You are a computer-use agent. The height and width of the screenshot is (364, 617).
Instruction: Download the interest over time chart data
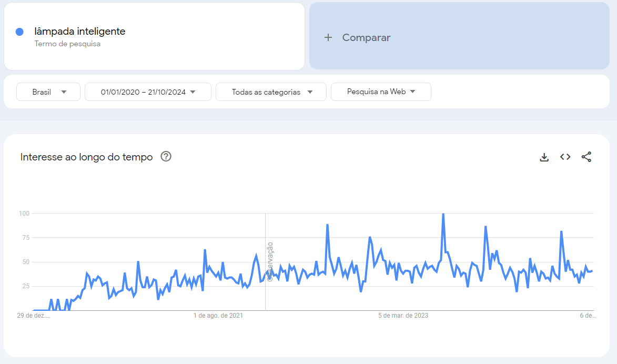pyautogui.click(x=544, y=157)
